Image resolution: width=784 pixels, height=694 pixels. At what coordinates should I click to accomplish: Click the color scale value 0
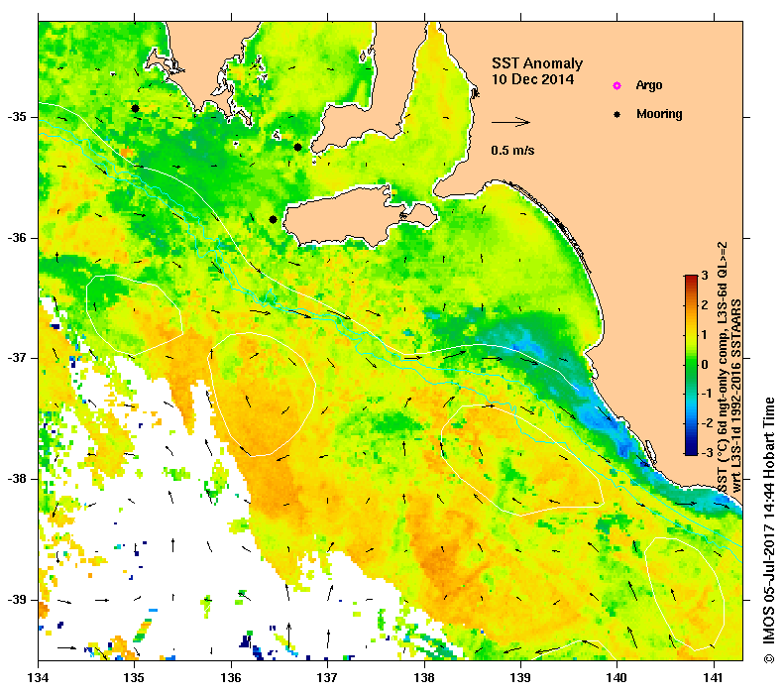705,365
